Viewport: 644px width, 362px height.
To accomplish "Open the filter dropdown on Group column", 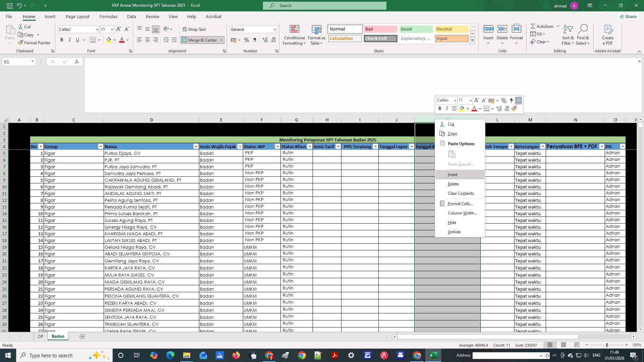I will (101, 147).
